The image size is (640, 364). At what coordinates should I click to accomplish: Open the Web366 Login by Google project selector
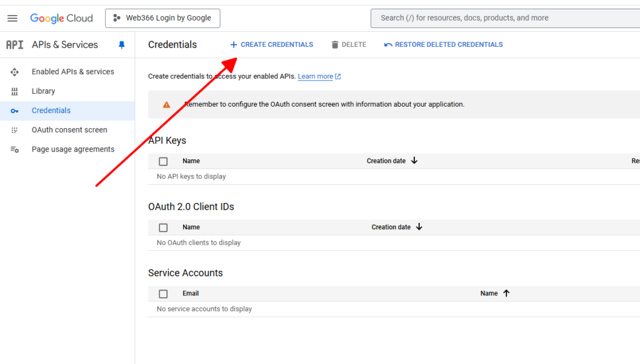(x=162, y=18)
